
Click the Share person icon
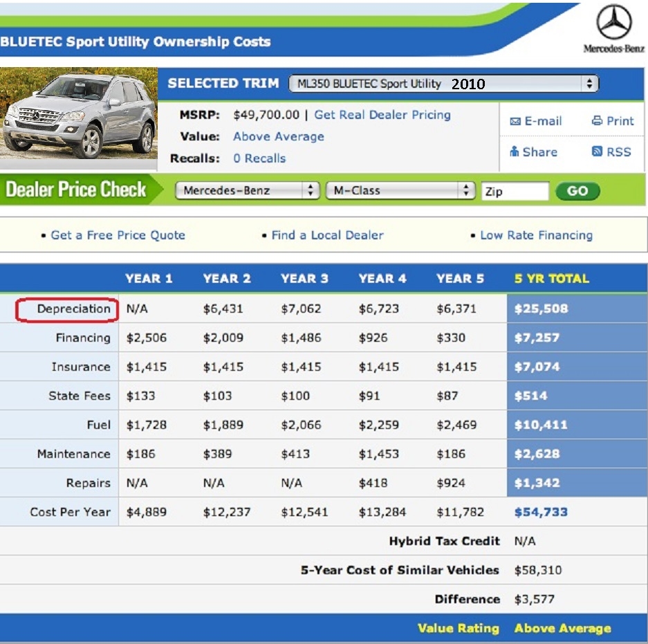coord(514,151)
